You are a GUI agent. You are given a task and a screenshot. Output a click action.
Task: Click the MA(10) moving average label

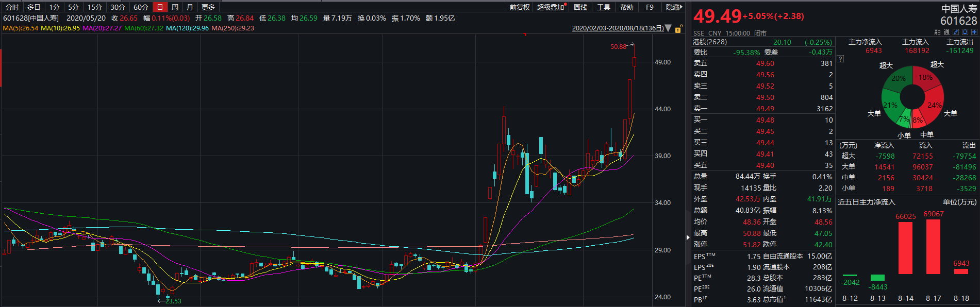click(x=60, y=28)
